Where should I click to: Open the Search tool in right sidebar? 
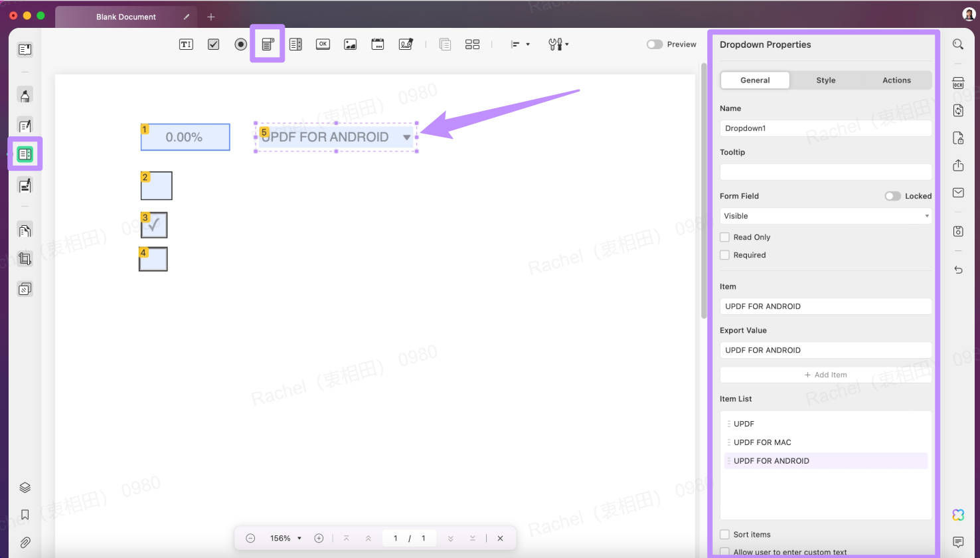[x=958, y=44]
